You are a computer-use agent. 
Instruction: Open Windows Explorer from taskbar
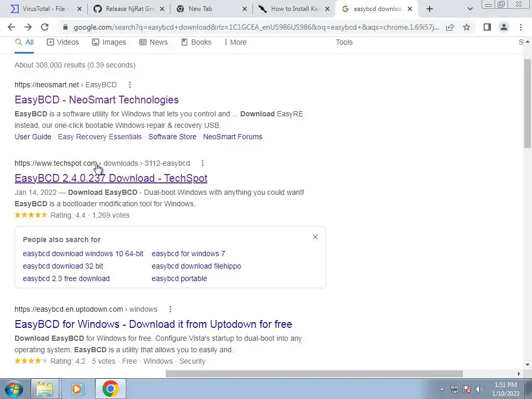tap(45, 389)
